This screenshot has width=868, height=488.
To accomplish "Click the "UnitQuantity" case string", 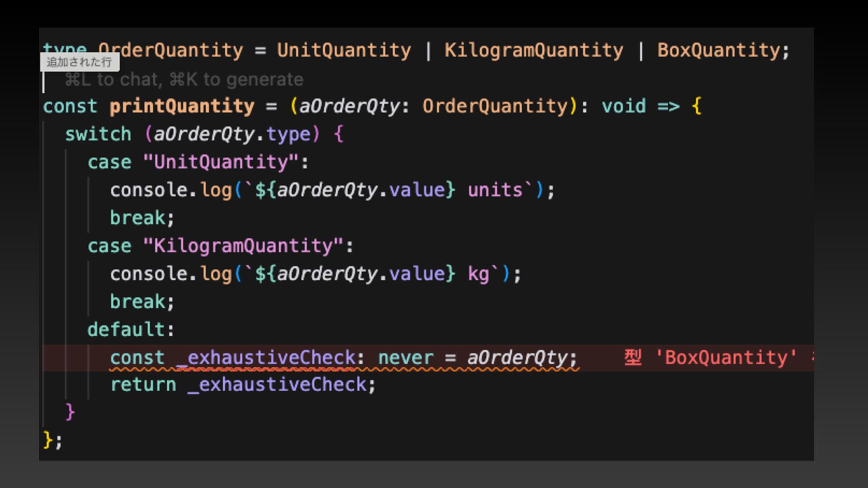I will (221, 162).
